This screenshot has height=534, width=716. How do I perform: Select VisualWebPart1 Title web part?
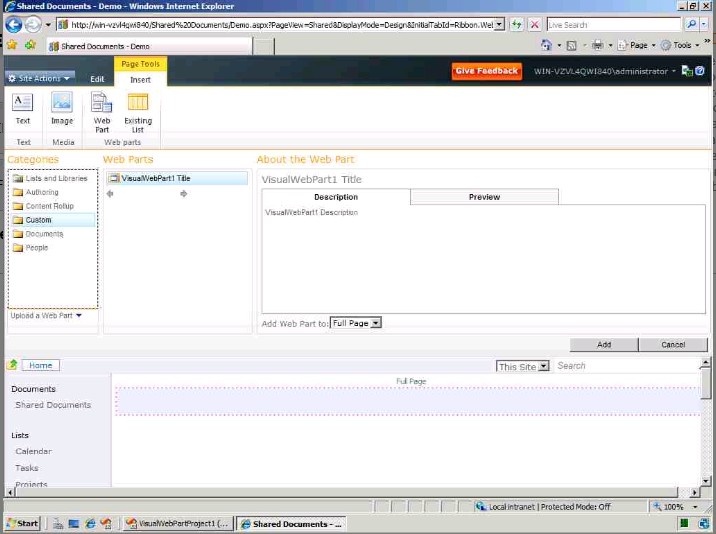[x=177, y=178]
